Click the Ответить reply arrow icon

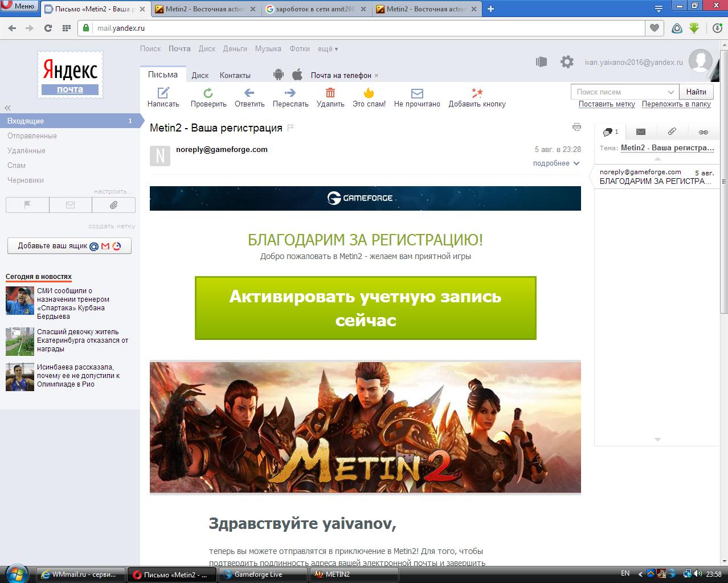[x=249, y=93]
